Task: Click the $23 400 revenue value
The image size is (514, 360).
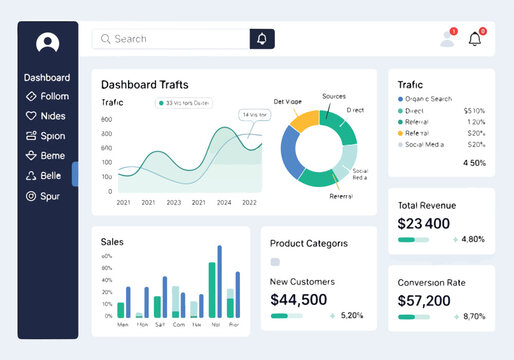Action: (x=424, y=224)
